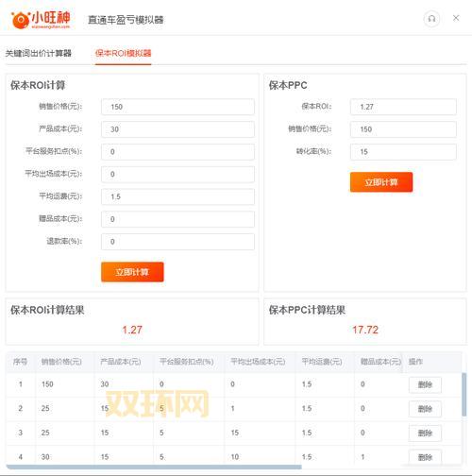Click the 操作 column header
Screen dimensions: 472x476
pos(415,362)
